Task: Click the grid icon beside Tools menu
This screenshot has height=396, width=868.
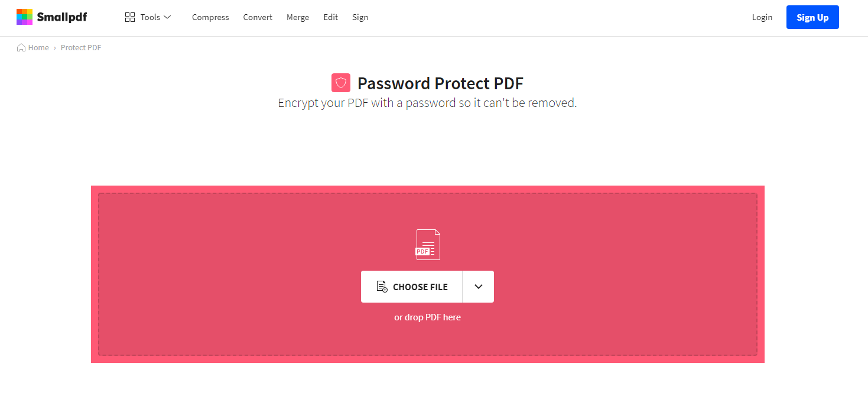Action: click(130, 17)
